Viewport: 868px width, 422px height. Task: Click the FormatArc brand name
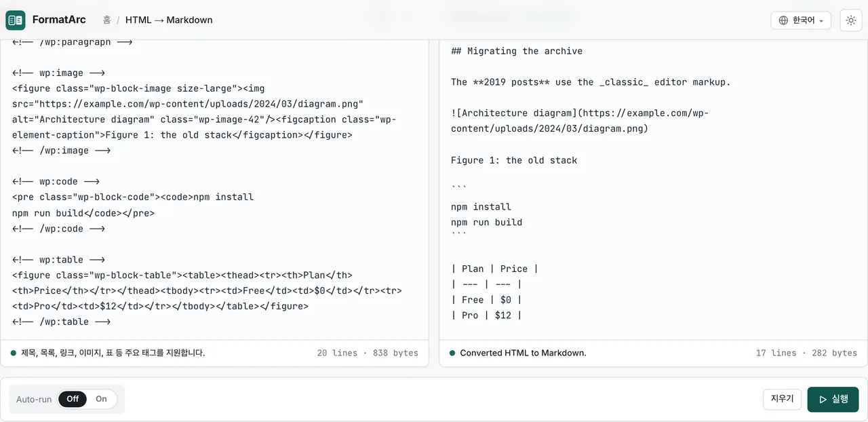(59, 20)
